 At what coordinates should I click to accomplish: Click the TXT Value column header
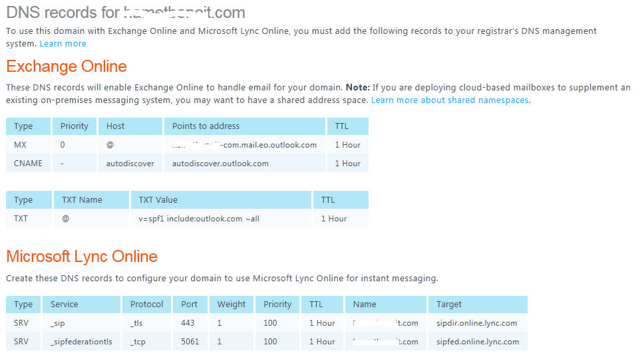point(158,199)
